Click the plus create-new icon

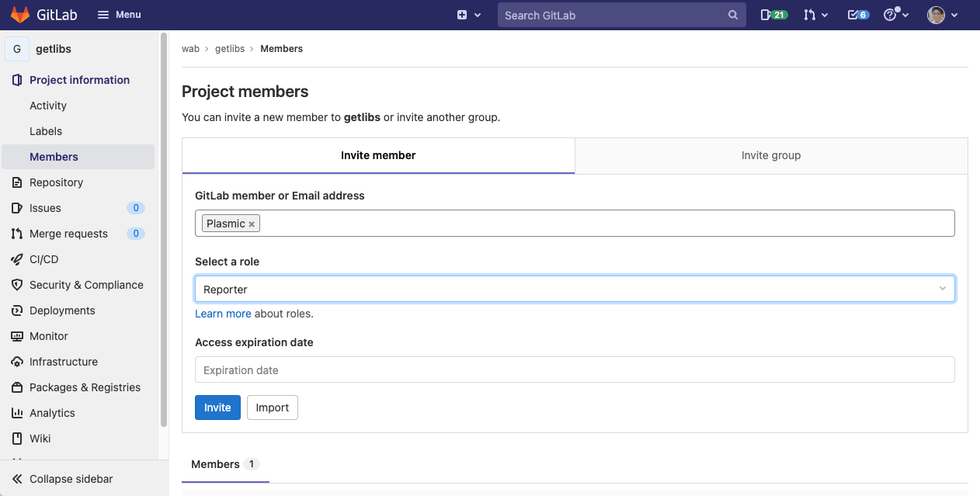(462, 15)
